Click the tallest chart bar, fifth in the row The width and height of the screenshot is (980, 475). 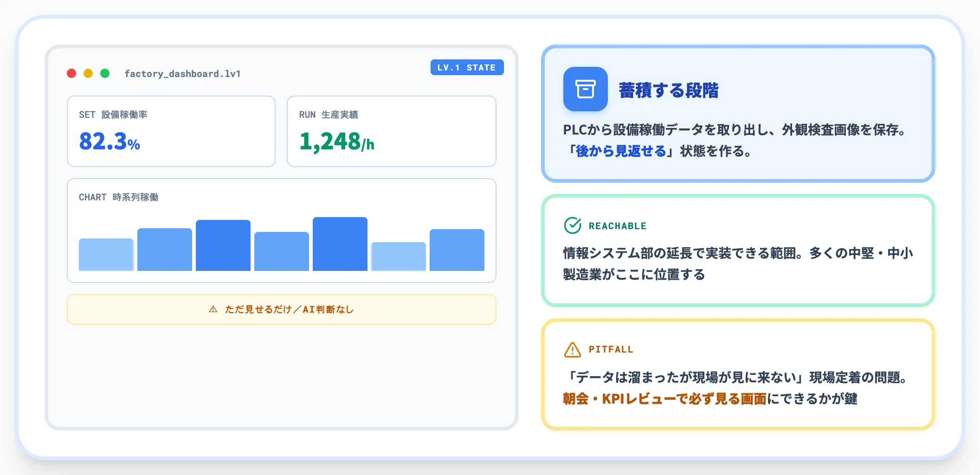click(340, 244)
